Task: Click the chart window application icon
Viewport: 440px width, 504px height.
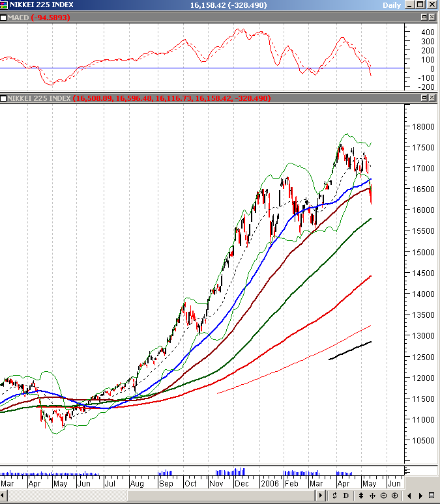Action: click(4, 5)
